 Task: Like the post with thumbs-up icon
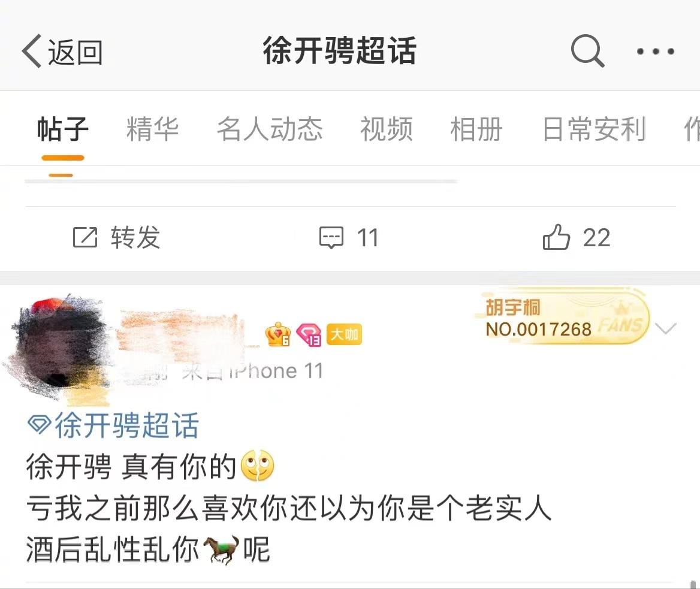556,237
